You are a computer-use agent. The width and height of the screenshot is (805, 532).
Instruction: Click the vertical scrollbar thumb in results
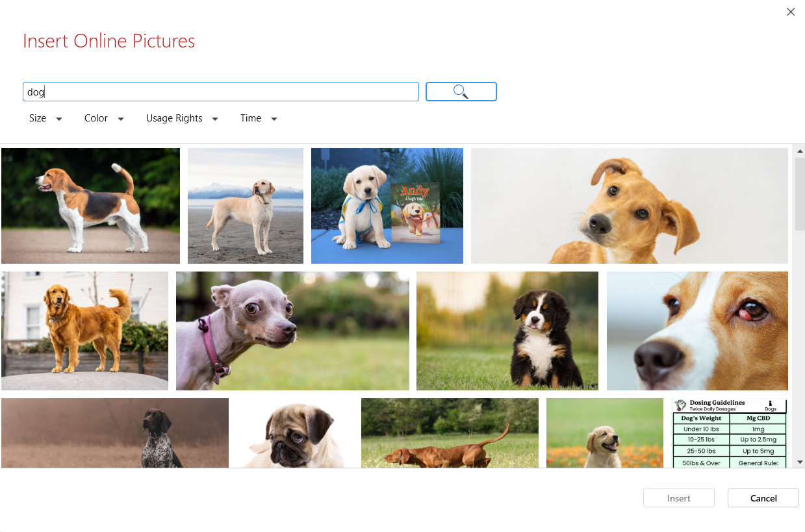tap(800, 194)
